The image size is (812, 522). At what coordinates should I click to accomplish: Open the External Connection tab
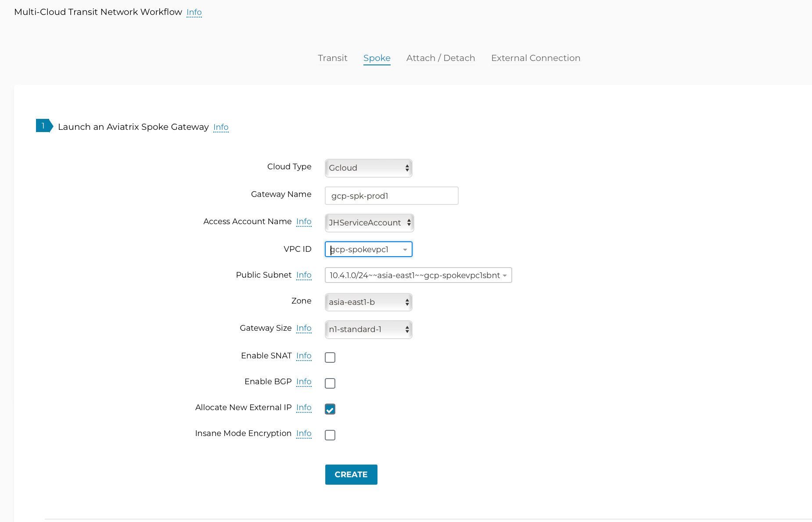point(535,58)
